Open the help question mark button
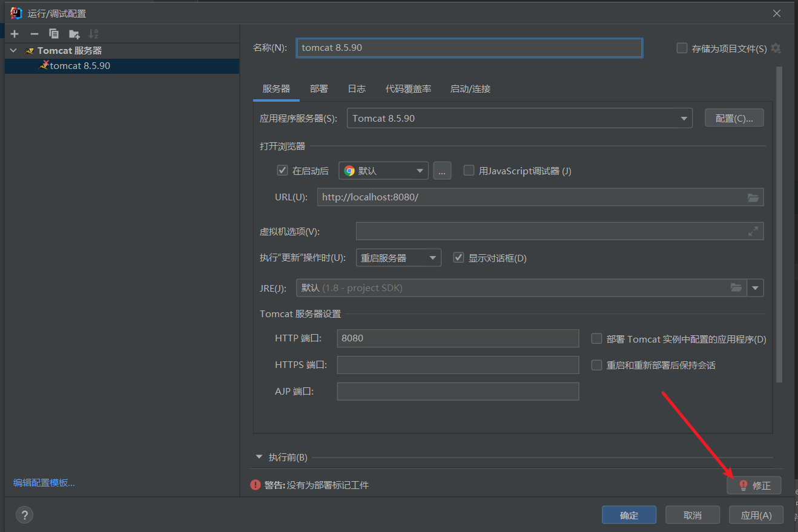Image resolution: width=798 pixels, height=532 pixels. click(x=24, y=515)
